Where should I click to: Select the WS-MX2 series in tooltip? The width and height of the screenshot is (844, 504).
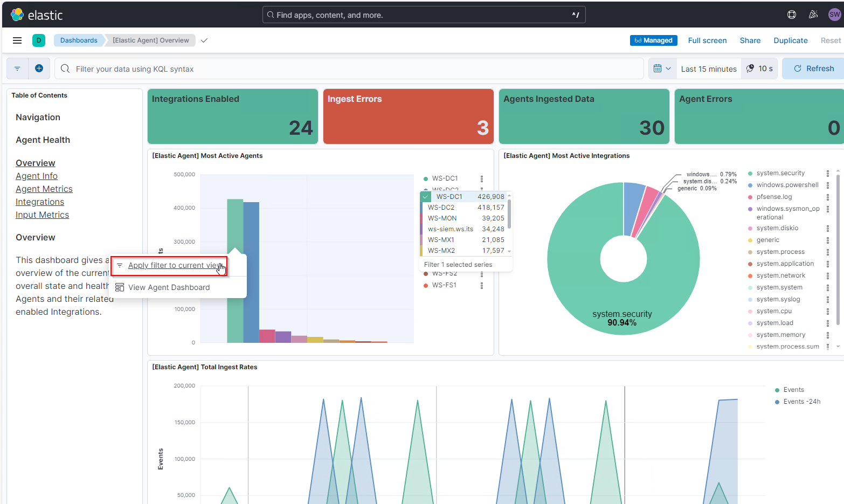click(463, 251)
